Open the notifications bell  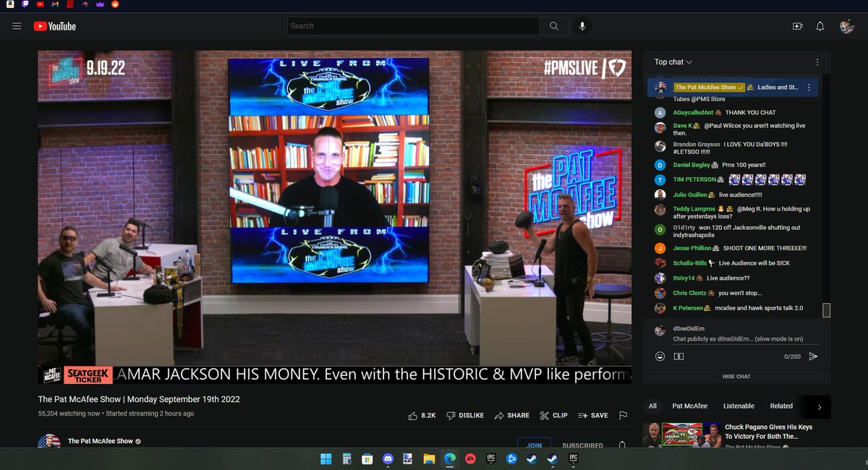[820, 26]
